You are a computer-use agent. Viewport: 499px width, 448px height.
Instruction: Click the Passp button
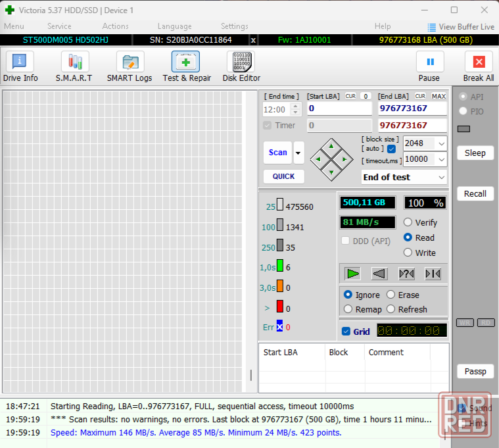tap(475, 372)
